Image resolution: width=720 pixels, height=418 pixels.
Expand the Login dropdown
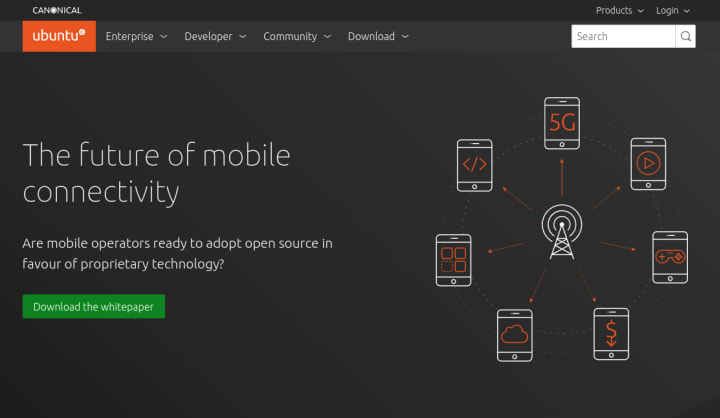673,11
